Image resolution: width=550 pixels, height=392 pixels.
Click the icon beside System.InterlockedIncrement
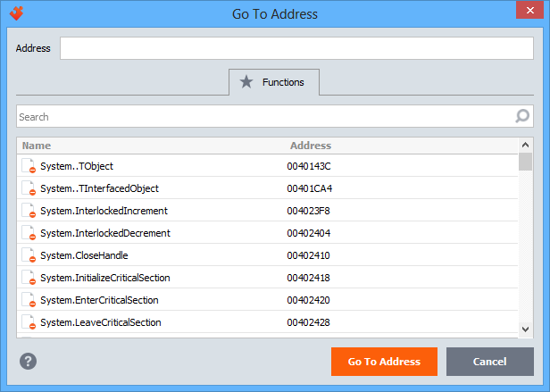(28, 211)
